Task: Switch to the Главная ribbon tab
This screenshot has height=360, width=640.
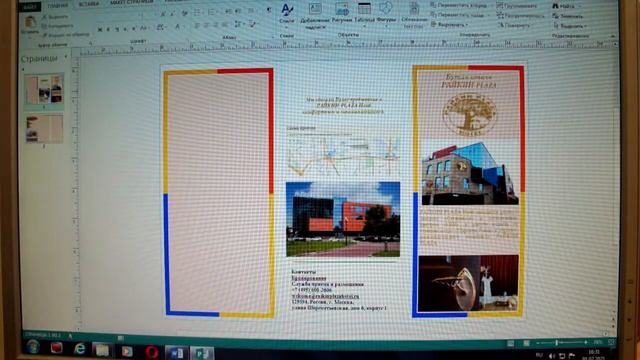Action: pyautogui.click(x=58, y=5)
